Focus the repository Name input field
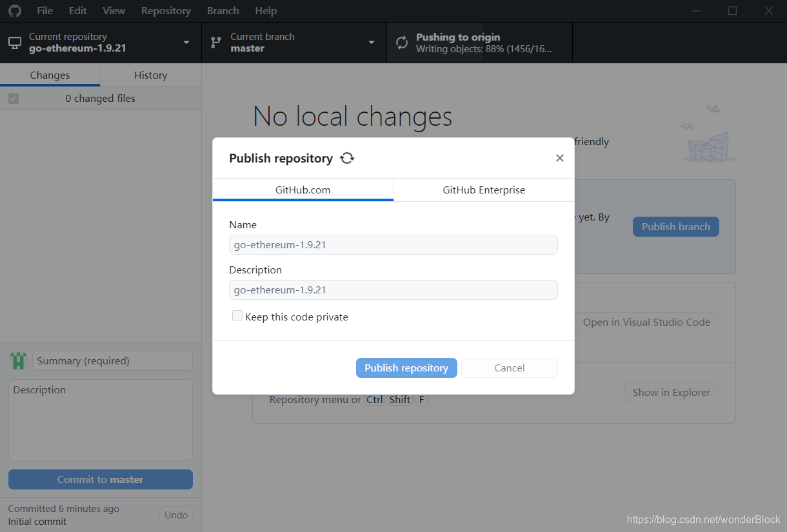 (x=393, y=245)
